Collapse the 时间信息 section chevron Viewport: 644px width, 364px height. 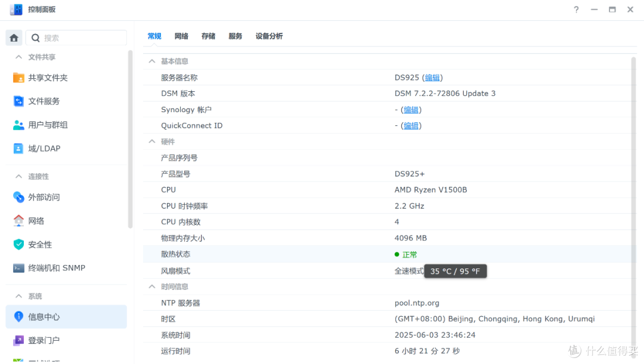[x=152, y=286]
